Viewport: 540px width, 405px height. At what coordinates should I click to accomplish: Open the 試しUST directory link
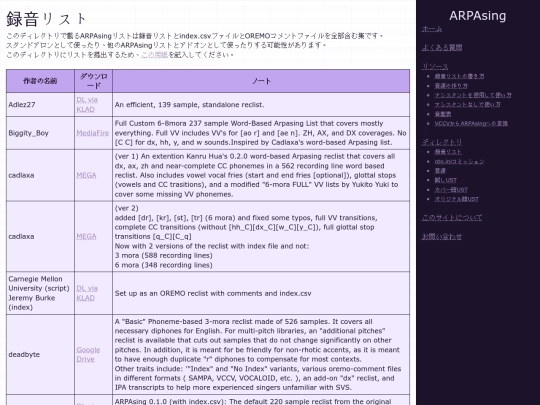(x=445, y=180)
